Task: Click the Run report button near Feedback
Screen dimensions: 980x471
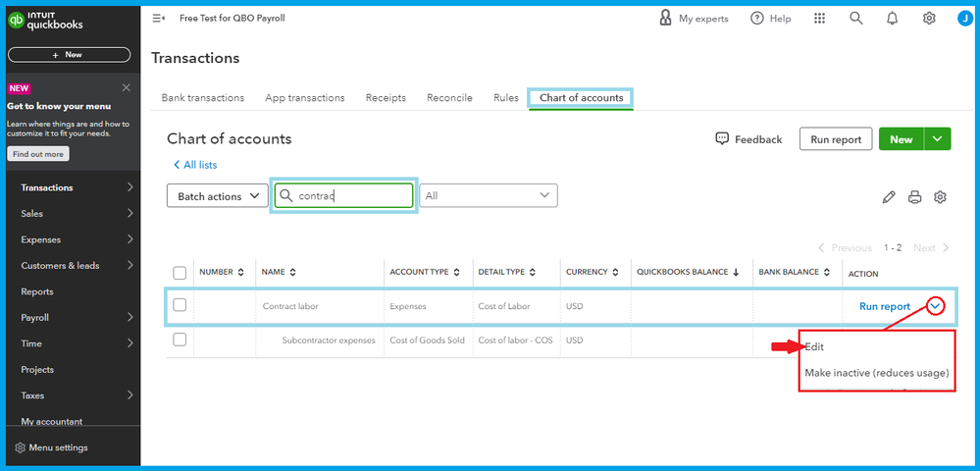Action: 836,139
